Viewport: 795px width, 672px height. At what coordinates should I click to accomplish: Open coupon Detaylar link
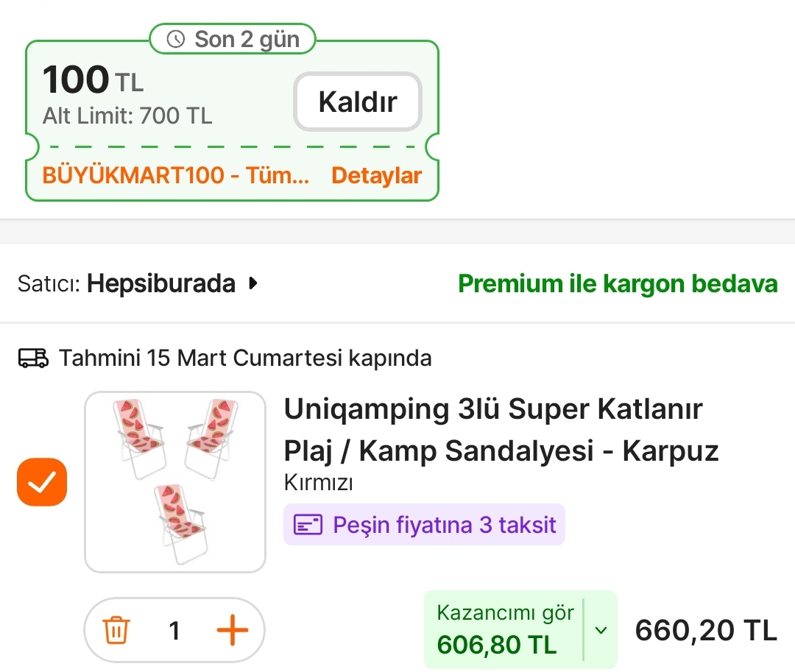coord(376,175)
